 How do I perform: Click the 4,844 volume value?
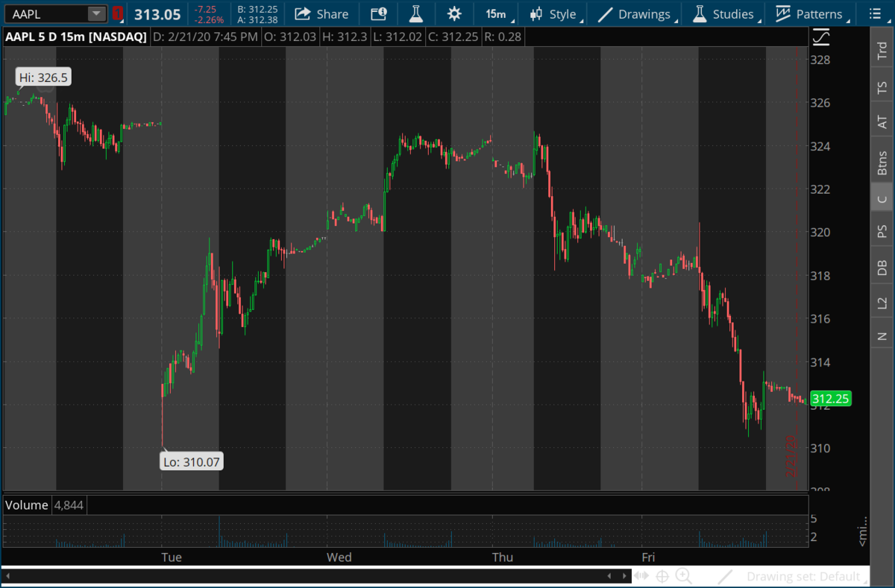69,505
